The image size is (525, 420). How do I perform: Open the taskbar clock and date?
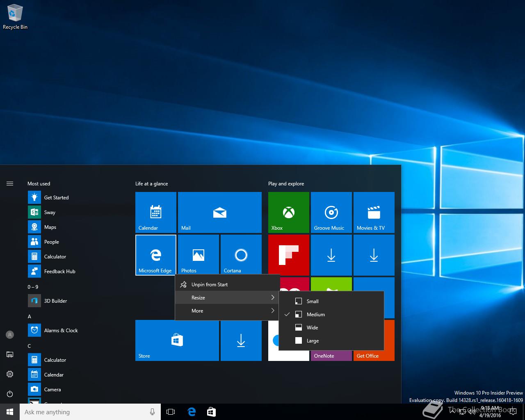490,412
